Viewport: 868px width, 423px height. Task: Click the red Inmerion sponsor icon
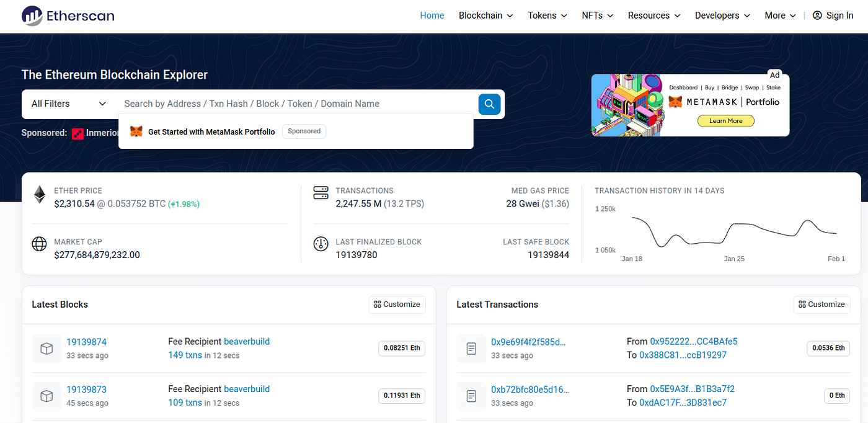pos(77,133)
